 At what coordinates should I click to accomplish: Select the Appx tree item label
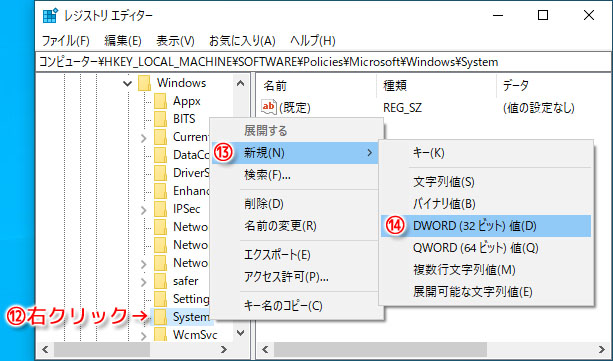[187, 101]
